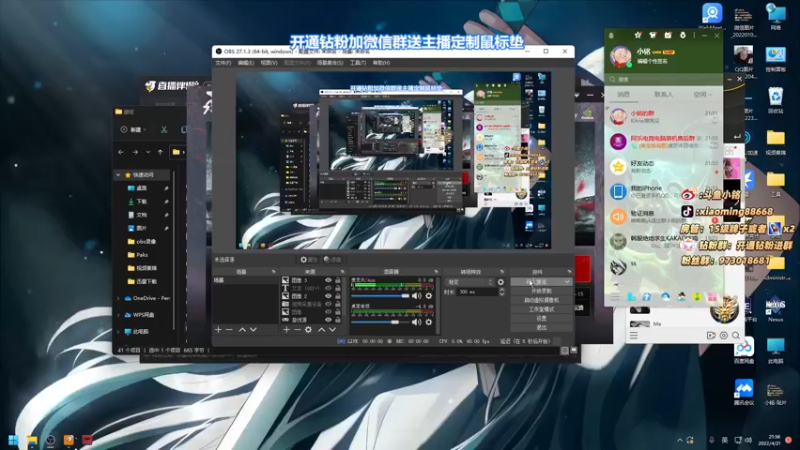Toggle visibility of the 文本 (GDI+) source
800x450 pixels.
[328, 288]
